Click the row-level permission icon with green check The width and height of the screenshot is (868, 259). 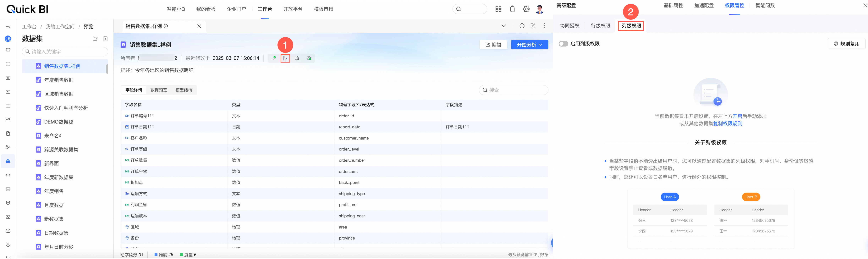tap(273, 58)
